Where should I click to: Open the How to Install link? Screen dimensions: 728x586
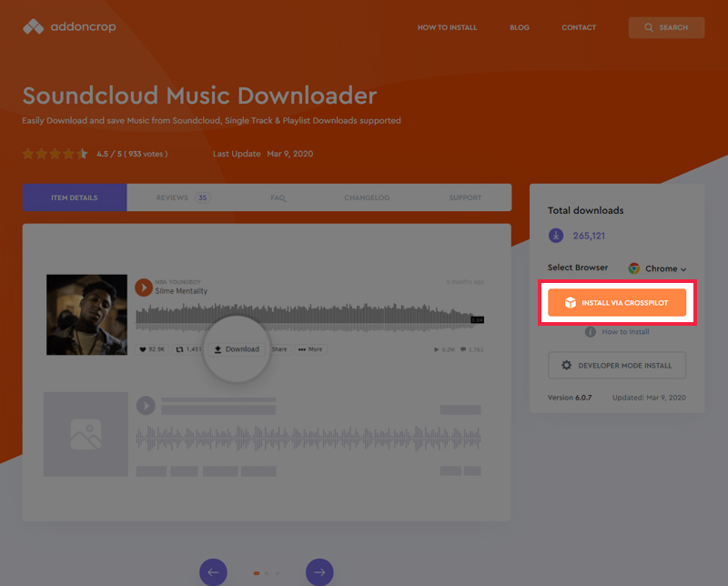click(618, 331)
